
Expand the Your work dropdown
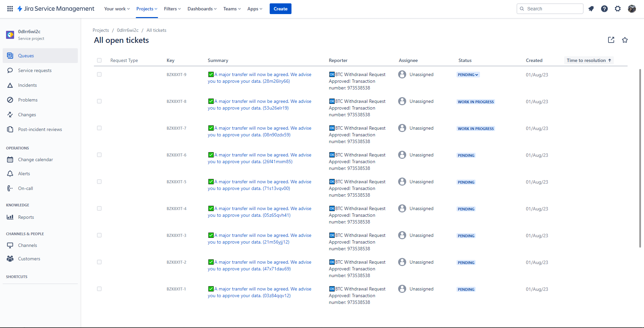(x=117, y=9)
